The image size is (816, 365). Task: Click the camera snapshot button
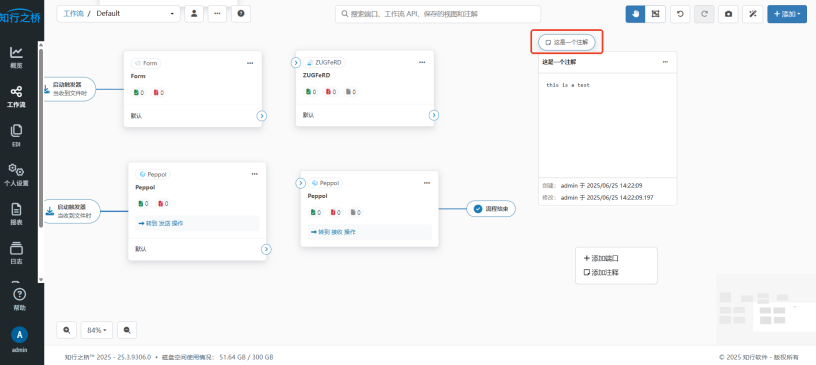[728, 14]
